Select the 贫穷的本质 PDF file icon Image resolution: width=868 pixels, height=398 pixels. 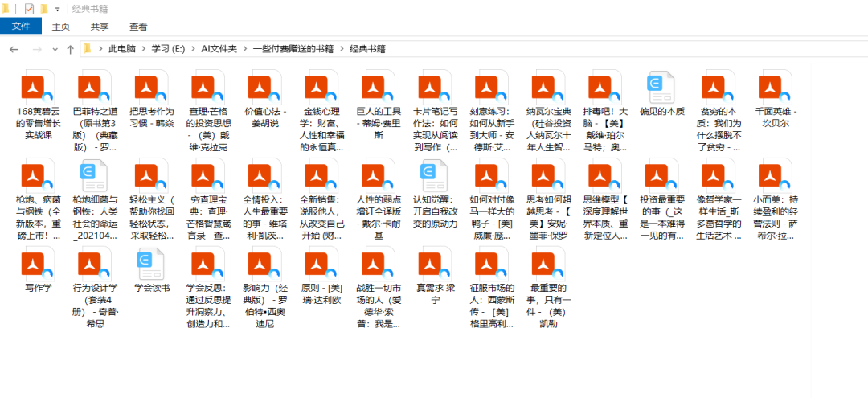tap(719, 87)
